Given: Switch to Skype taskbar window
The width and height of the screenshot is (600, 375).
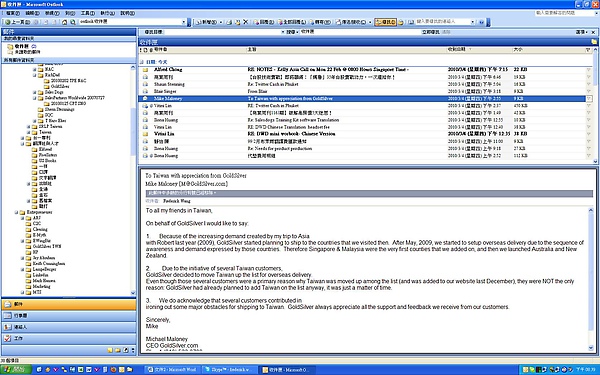Looking at the screenshot, I should [230, 370].
